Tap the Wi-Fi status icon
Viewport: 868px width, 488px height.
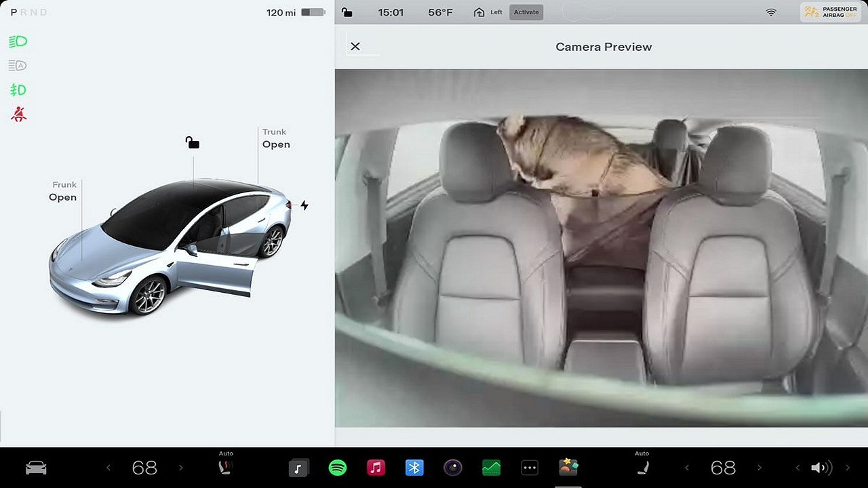click(770, 12)
